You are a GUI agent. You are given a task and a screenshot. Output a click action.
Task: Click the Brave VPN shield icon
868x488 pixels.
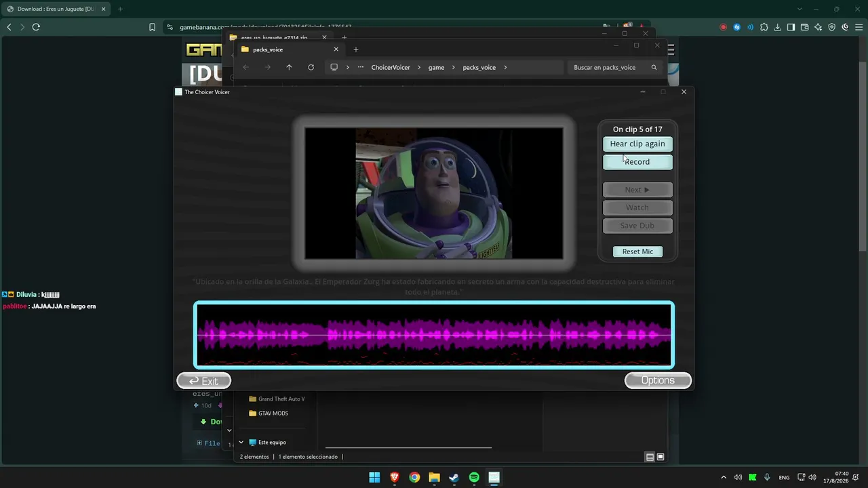(832, 27)
